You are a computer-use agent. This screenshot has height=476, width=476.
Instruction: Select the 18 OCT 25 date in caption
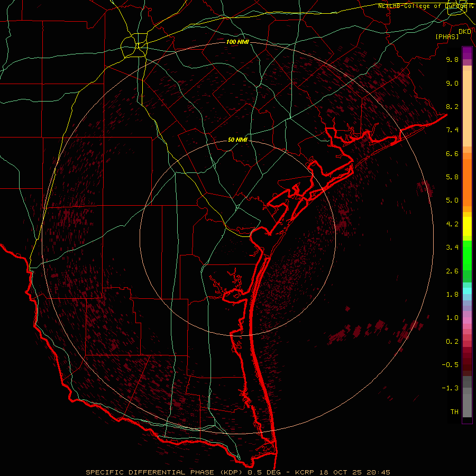(x=342, y=472)
